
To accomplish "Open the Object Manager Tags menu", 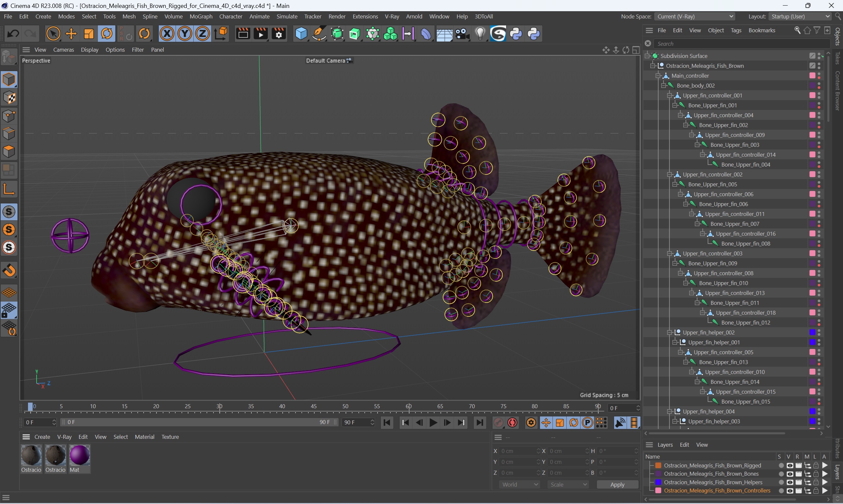I will [736, 30].
